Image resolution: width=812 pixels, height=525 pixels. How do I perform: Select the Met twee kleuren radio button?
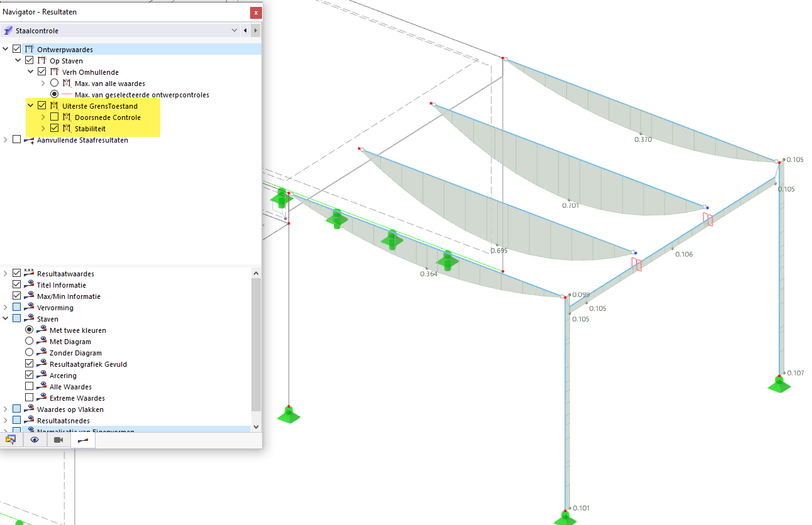click(30, 330)
